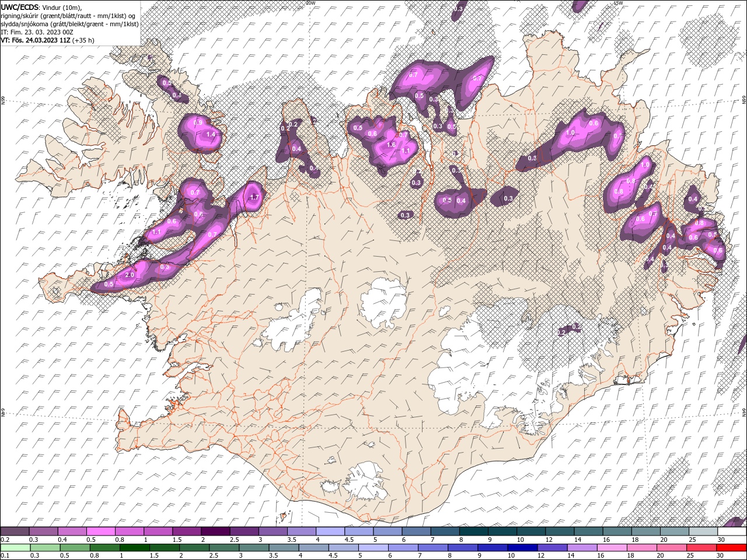Click the lavender upper-row swatch starting at 4
This screenshot has height=560, width=747.
(x=330, y=531)
